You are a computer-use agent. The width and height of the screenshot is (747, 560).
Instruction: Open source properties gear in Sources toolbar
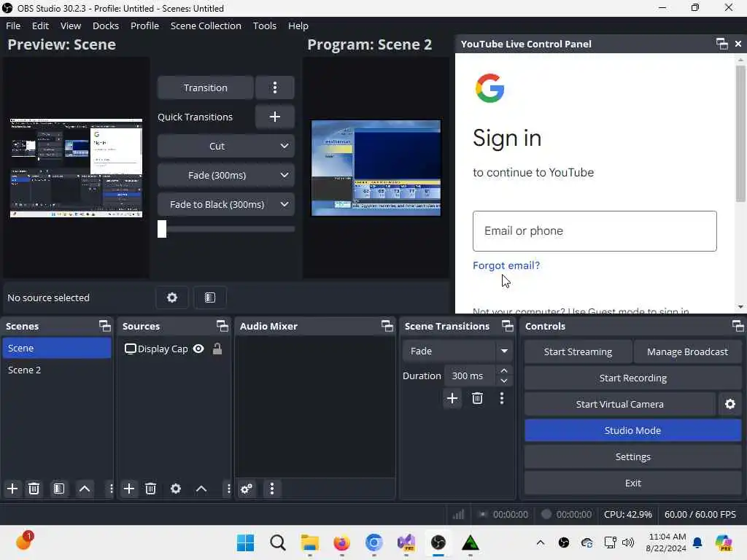tap(176, 489)
